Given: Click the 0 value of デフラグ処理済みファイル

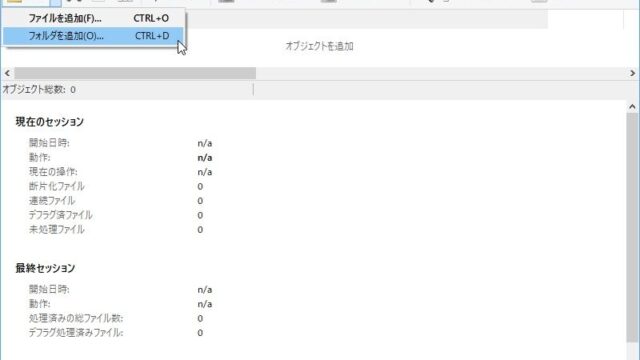Looking at the screenshot, I should [200, 333].
